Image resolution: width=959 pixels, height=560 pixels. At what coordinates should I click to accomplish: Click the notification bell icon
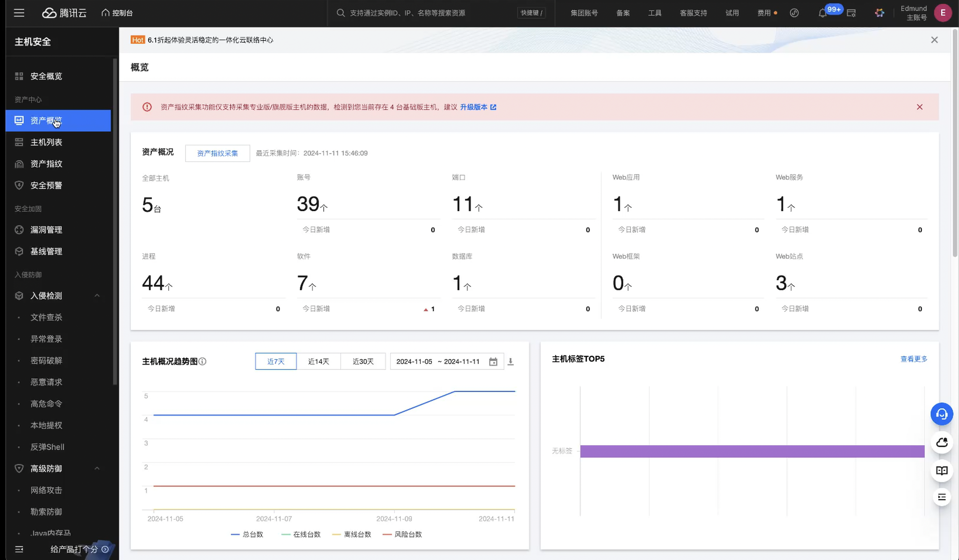[822, 13]
